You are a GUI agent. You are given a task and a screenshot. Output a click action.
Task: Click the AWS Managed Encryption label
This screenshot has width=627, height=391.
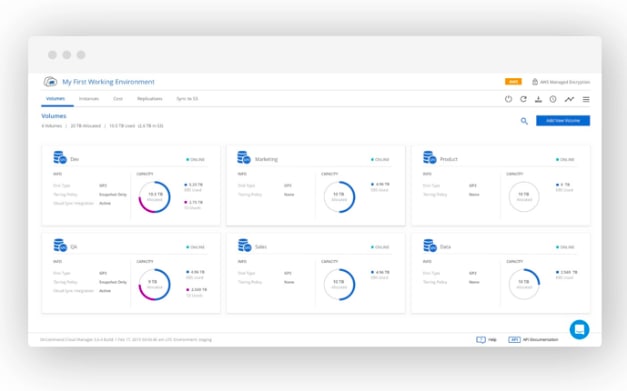point(565,82)
